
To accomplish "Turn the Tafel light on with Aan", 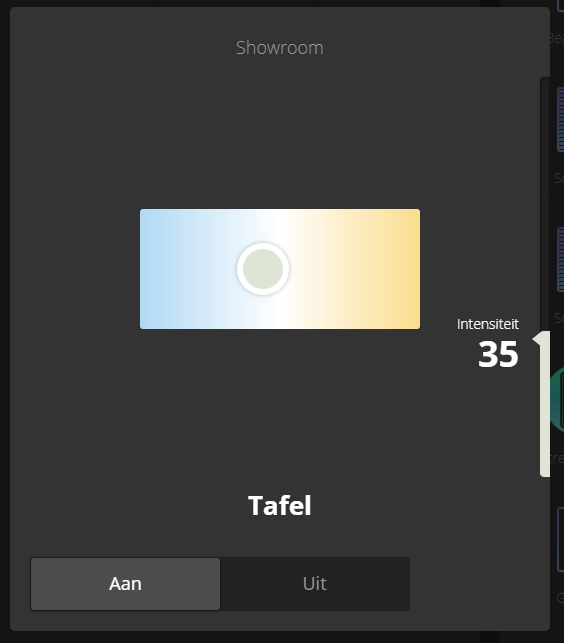I will pos(126,584).
